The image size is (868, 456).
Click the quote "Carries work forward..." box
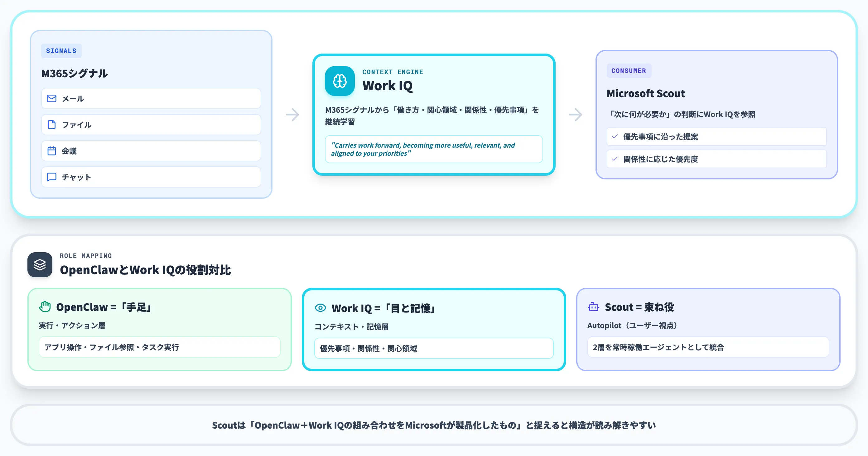pos(434,149)
